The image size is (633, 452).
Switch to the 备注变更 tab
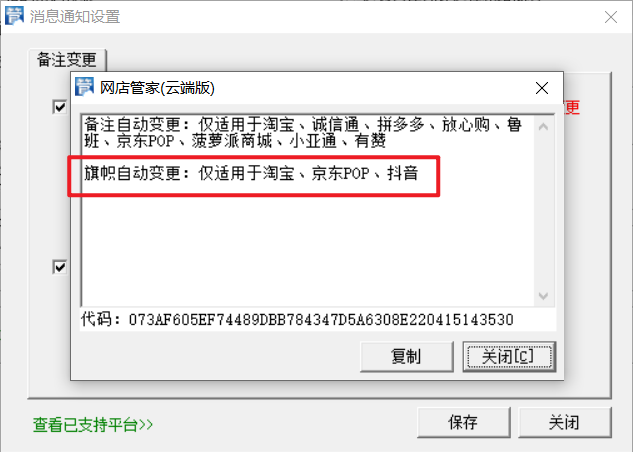67,60
